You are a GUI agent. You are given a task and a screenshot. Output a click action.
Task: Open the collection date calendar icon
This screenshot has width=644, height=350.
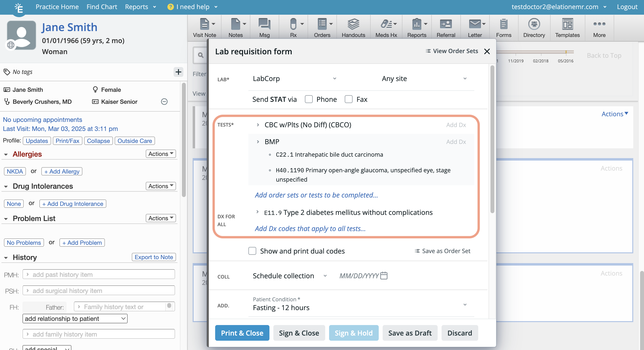coord(384,276)
